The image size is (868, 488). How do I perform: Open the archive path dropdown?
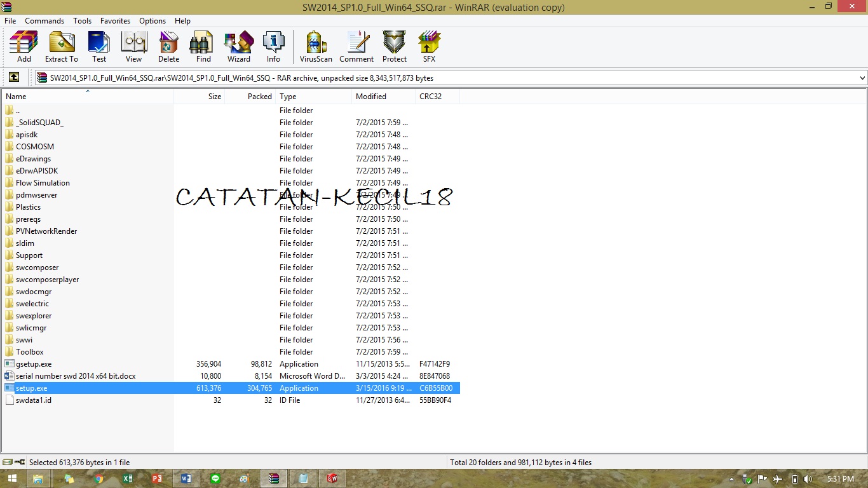pos(862,78)
